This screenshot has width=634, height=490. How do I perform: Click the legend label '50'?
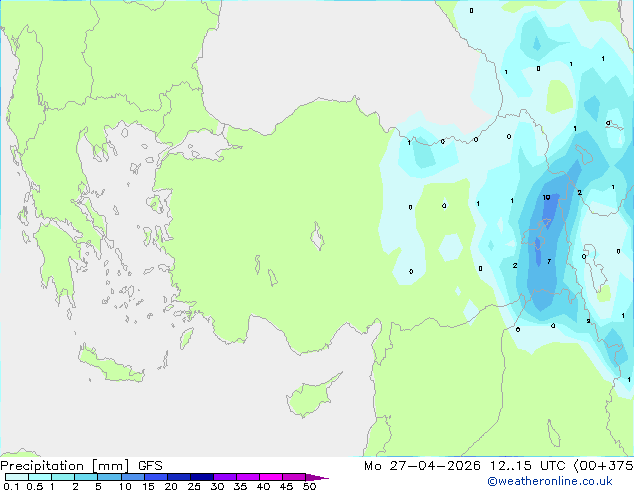(310, 486)
